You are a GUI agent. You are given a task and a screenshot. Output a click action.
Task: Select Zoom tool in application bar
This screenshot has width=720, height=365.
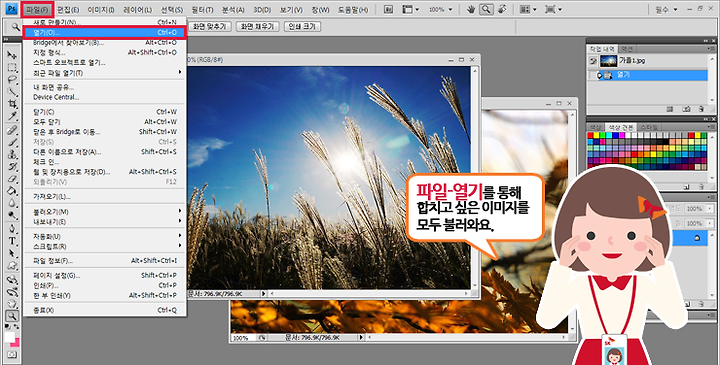486,9
